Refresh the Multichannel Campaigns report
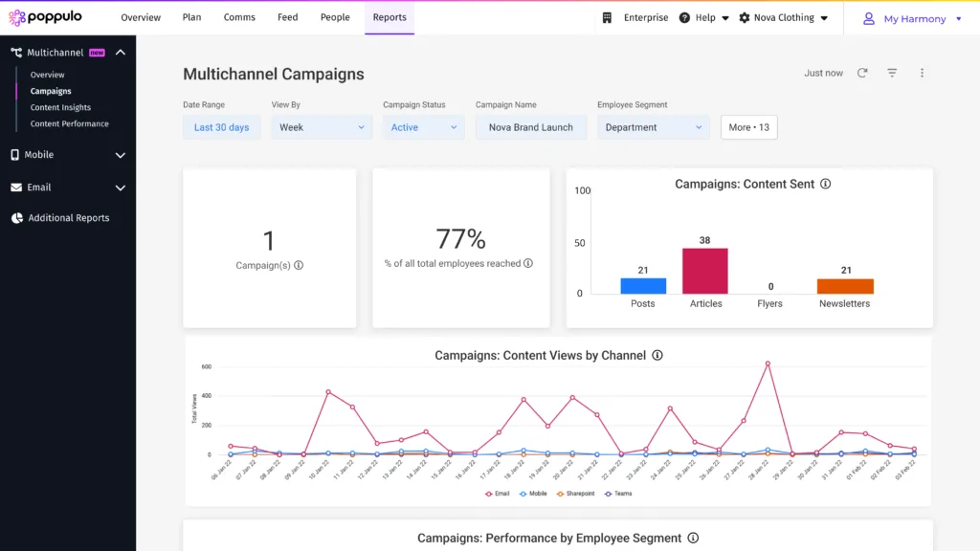Viewport: 980px width, 551px height. tap(863, 73)
